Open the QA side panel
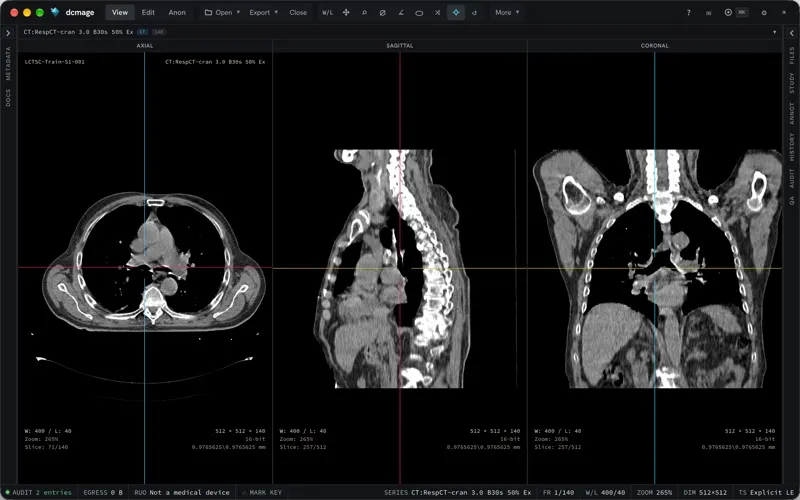Image resolution: width=800 pixels, height=500 pixels. coord(791,201)
